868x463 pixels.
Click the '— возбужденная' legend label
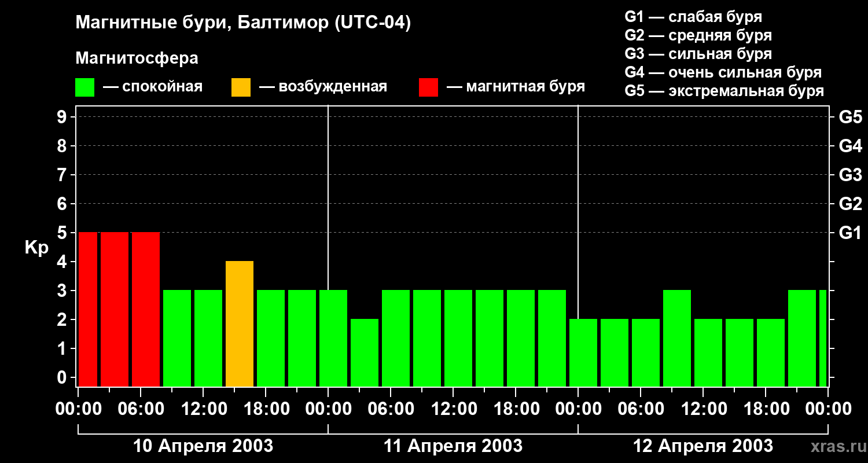coord(323,87)
